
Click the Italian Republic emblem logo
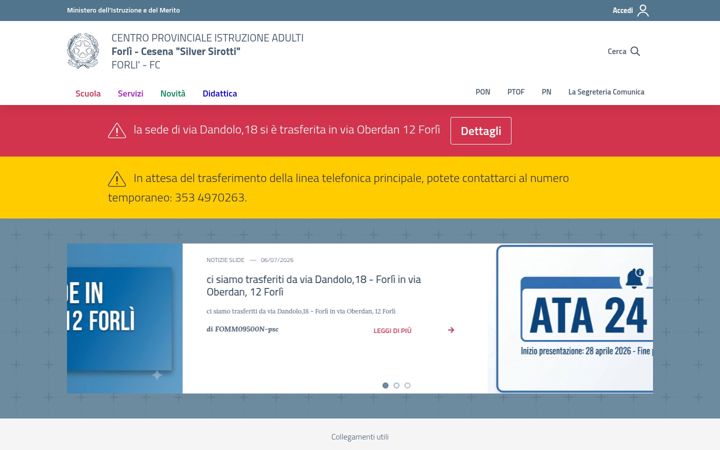pos(83,51)
